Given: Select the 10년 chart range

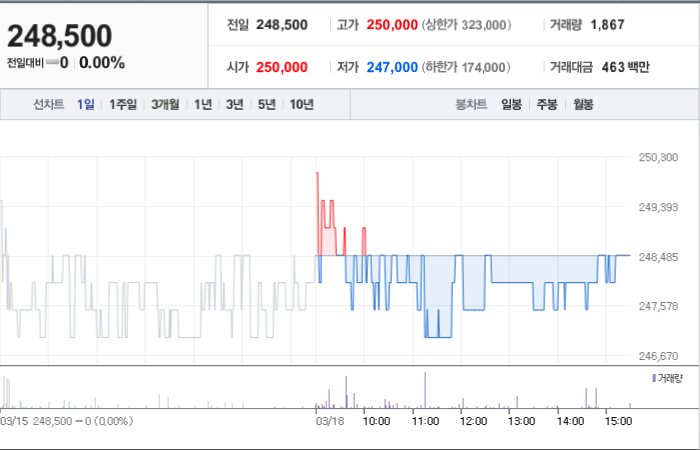Looking at the screenshot, I should tap(302, 104).
